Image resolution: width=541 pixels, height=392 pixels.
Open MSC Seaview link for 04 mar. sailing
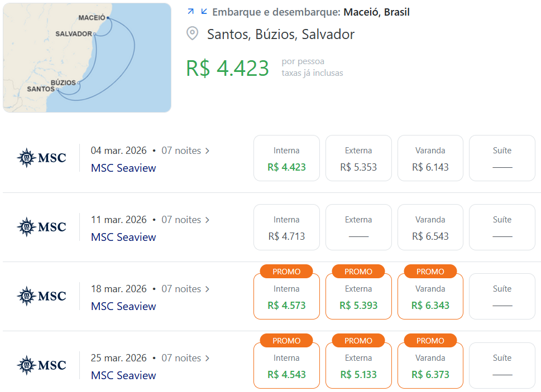tap(123, 168)
